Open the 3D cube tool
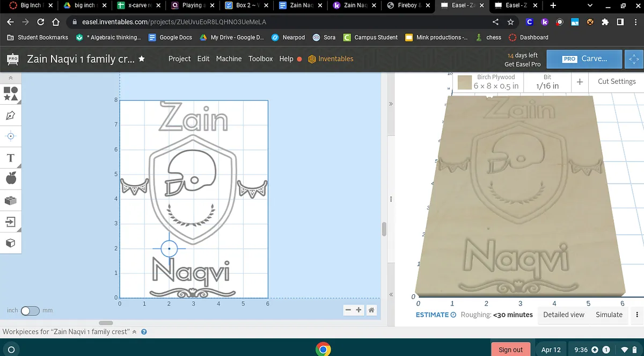The height and width of the screenshot is (356, 644). click(x=11, y=243)
